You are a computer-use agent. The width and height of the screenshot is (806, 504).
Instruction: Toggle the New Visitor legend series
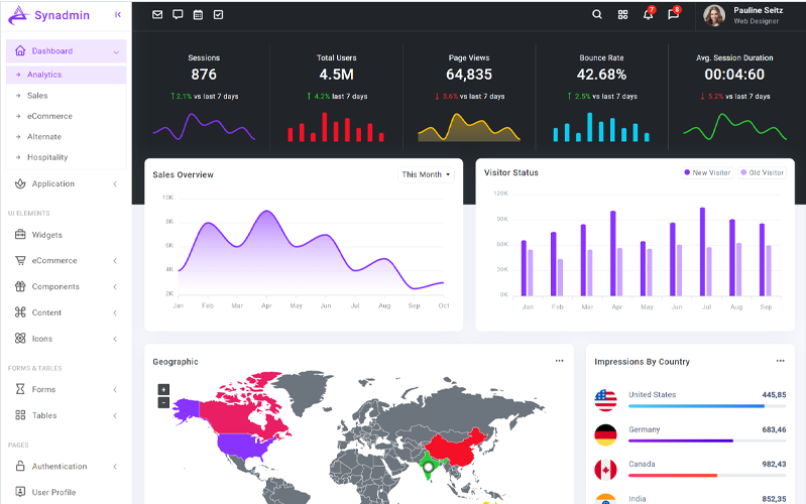click(x=707, y=173)
